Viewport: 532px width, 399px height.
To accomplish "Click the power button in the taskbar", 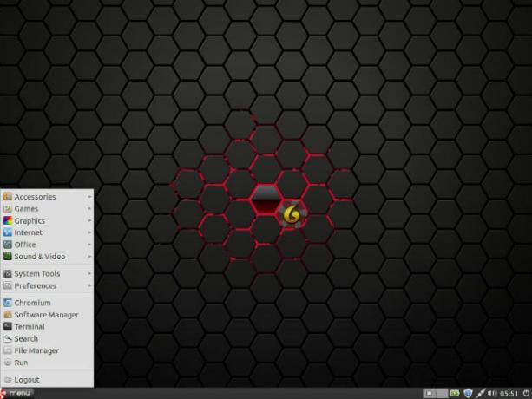I will [526, 393].
